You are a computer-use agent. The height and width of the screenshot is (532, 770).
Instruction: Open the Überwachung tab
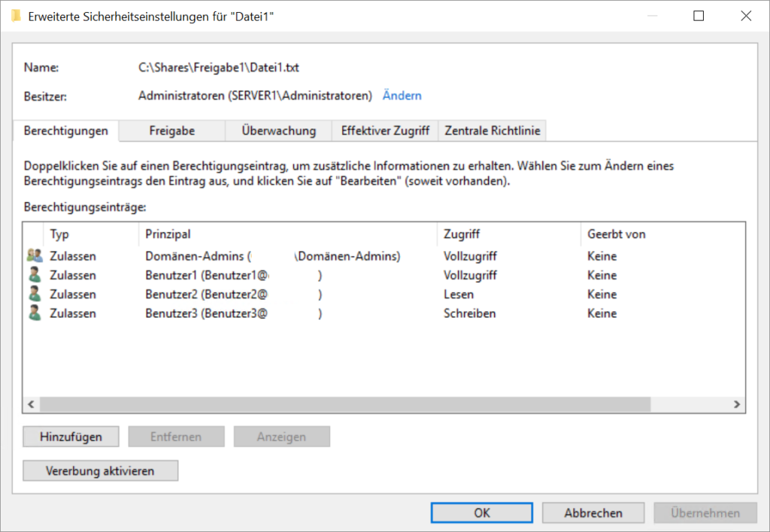pos(278,131)
